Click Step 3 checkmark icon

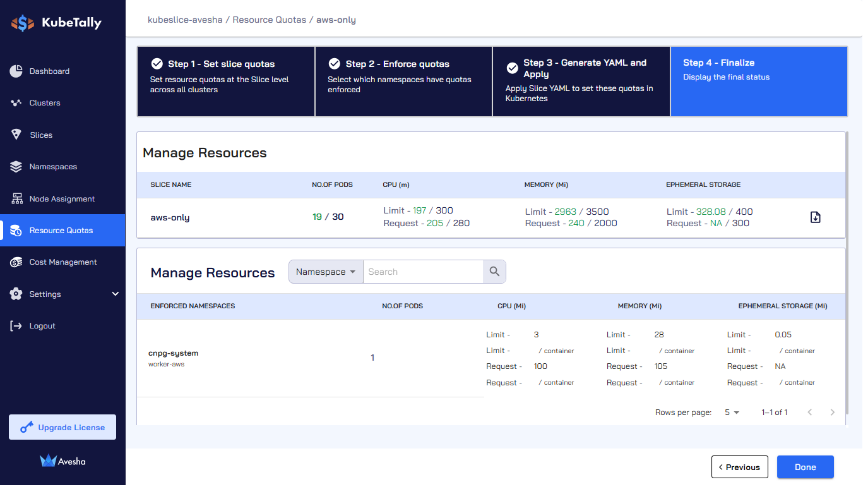coord(513,68)
